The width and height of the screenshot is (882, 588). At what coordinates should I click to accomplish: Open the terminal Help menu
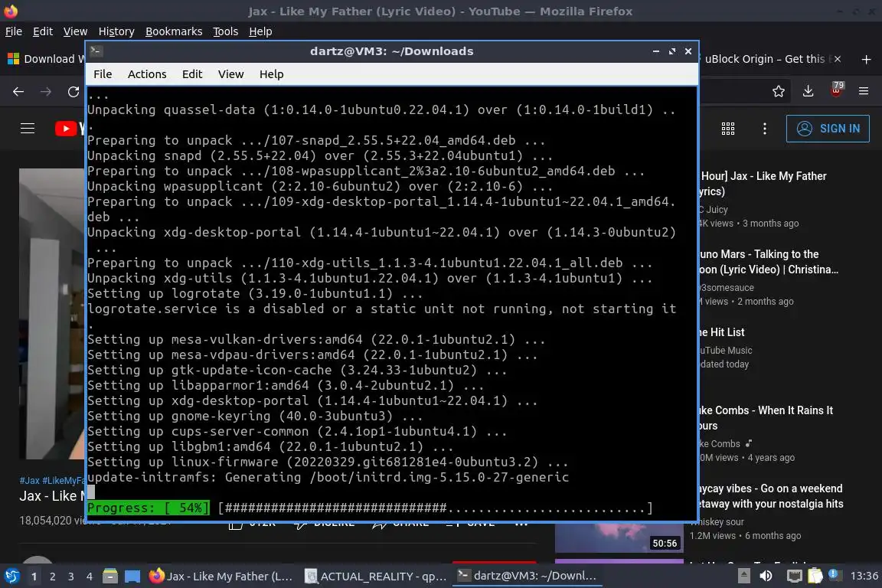(271, 74)
